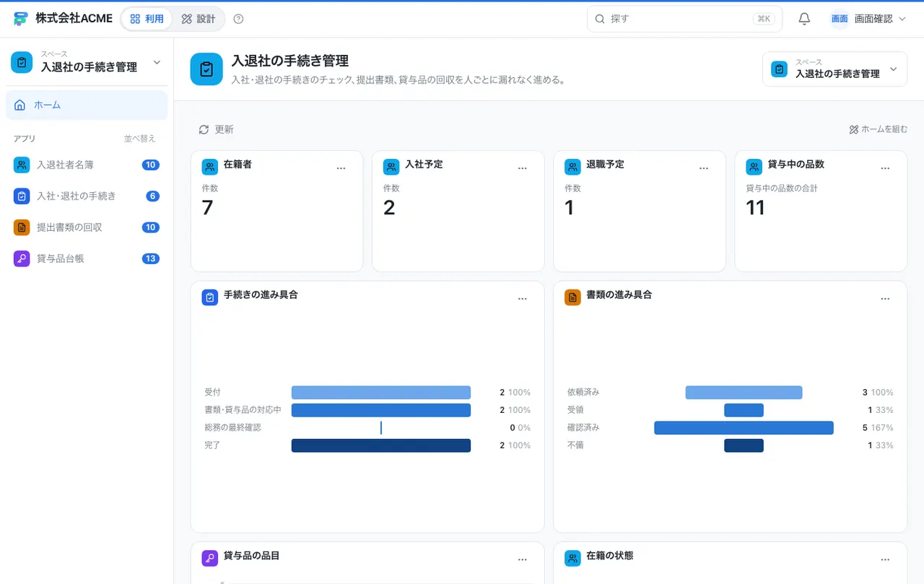The height and width of the screenshot is (584, 924).
Task: Click the 貸与品台帳 key icon in sidebar
Action: point(22,258)
